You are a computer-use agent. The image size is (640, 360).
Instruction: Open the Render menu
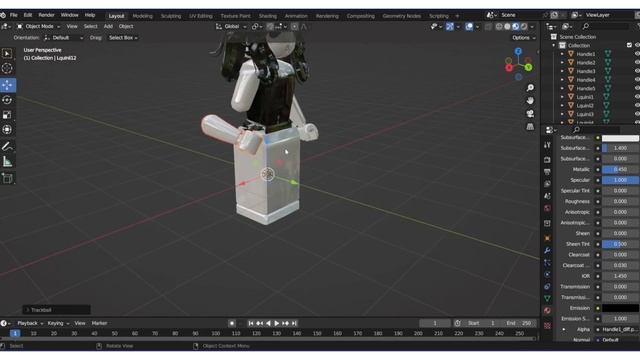47,15
